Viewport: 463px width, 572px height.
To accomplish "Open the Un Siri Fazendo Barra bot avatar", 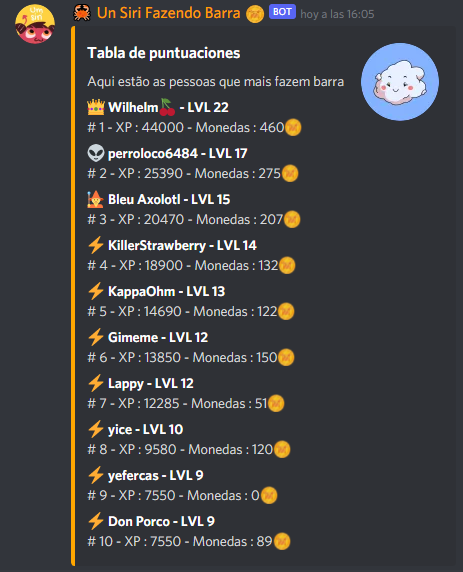I will pos(35,24).
